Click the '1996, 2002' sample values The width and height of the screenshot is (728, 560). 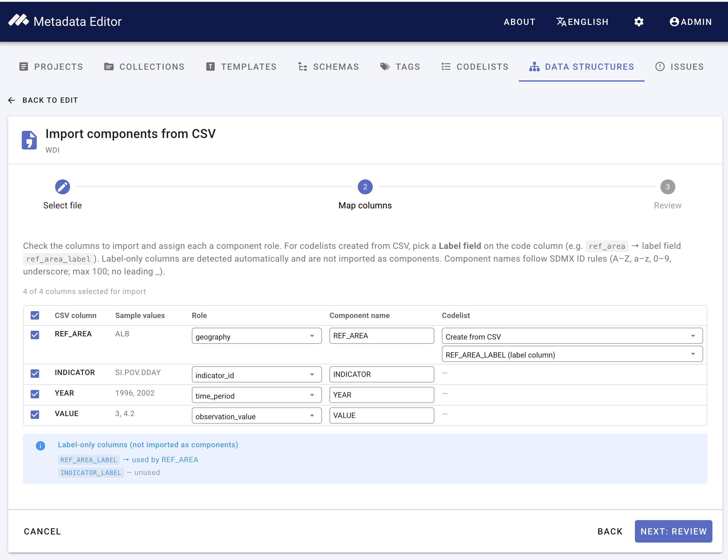(x=135, y=393)
